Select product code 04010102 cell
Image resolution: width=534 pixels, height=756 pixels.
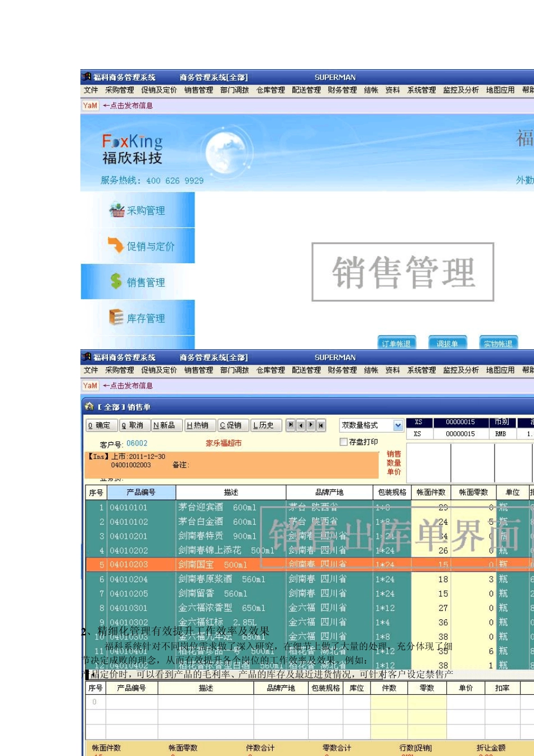(141, 521)
